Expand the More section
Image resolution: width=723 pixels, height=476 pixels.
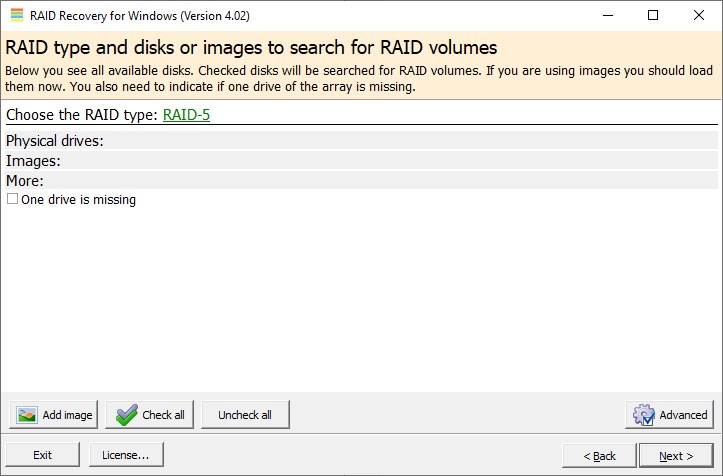coord(25,181)
